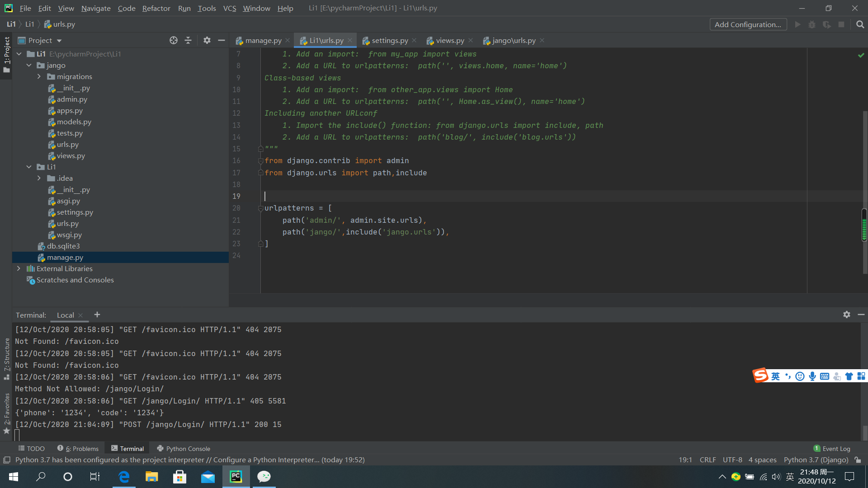
Task: Click the tool window quick-access icon in status bar
Action: coord(7,460)
